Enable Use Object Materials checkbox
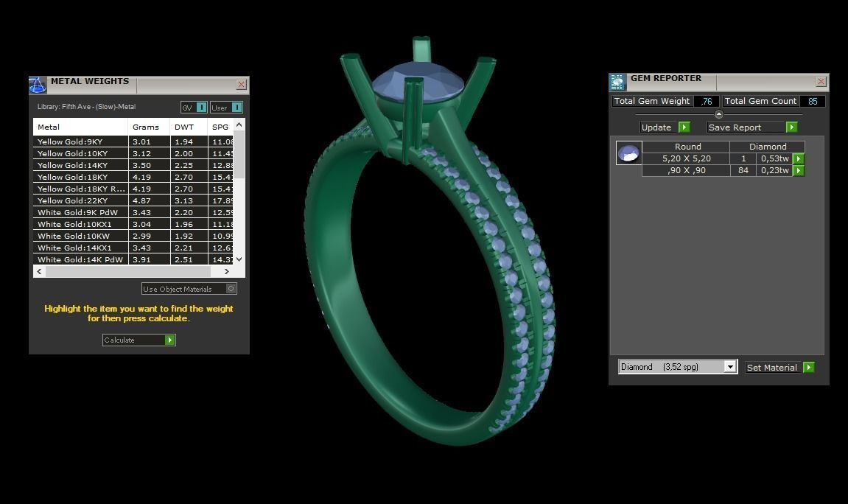Viewport: 848px width, 504px height. pyautogui.click(x=231, y=289)
